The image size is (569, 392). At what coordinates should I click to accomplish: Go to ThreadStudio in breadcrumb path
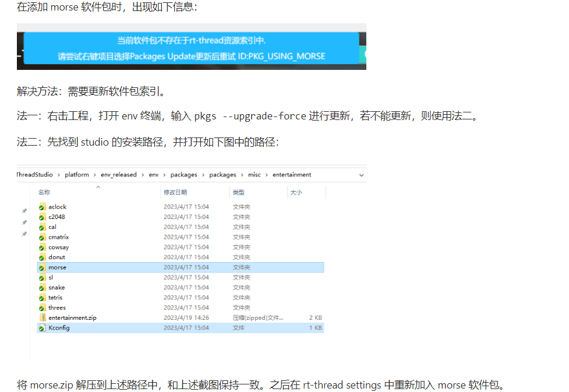(x=35, y=175)
